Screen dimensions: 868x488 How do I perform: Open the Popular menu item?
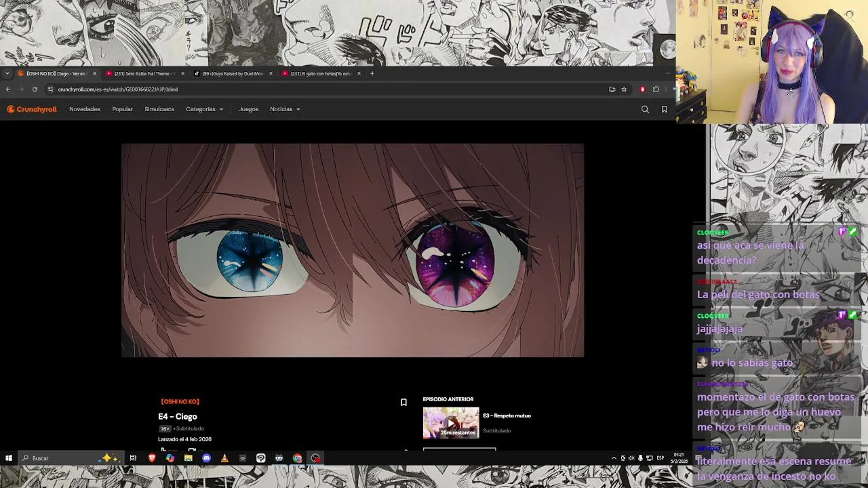pyautogui.click(x=122, y=109)
